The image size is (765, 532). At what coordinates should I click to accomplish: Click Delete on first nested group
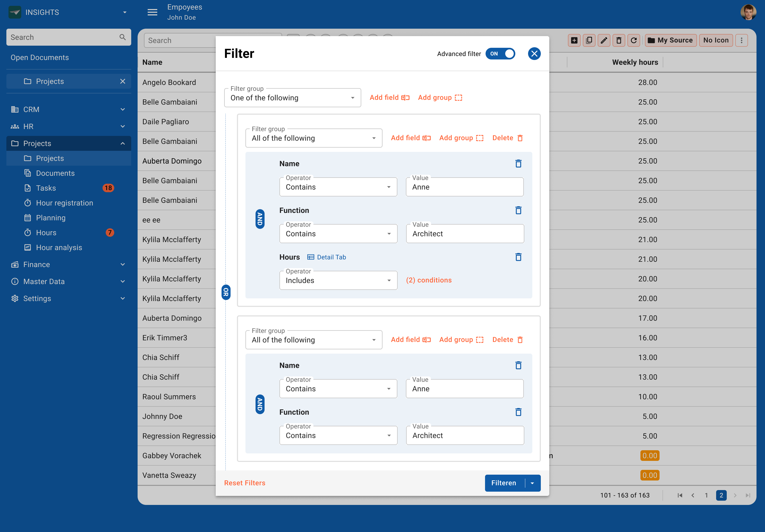pyautogui.click(x=508, y=138)
